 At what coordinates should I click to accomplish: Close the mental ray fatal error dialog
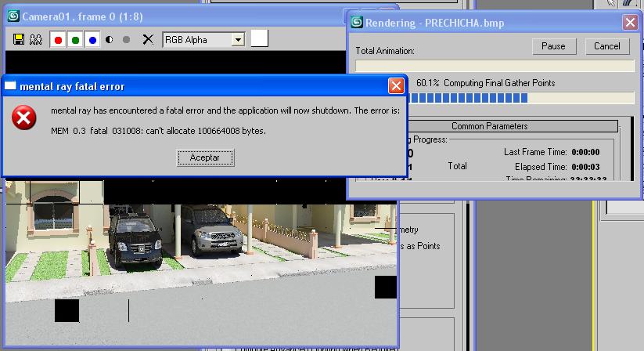click(x=396, y=86)
